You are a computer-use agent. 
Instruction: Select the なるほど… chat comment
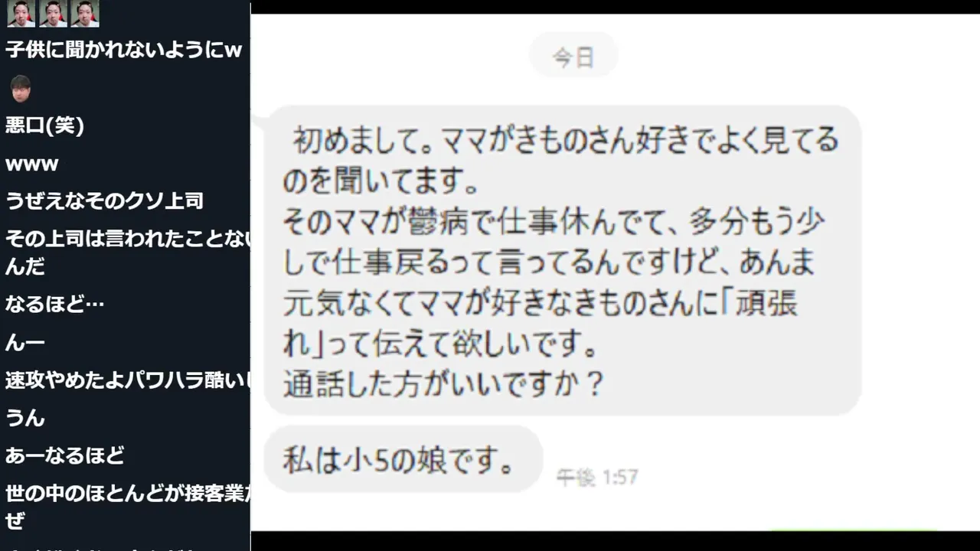(x=54, y=304)
